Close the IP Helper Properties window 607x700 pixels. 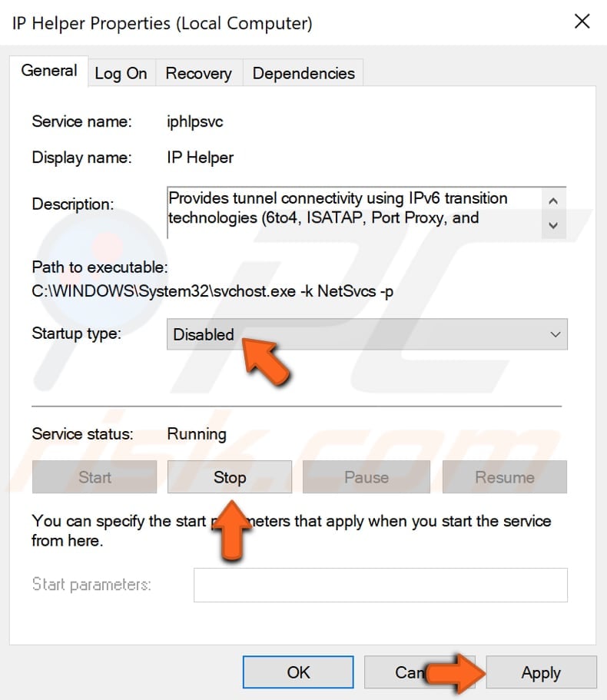pyautogui.click(x=582, y=22)
